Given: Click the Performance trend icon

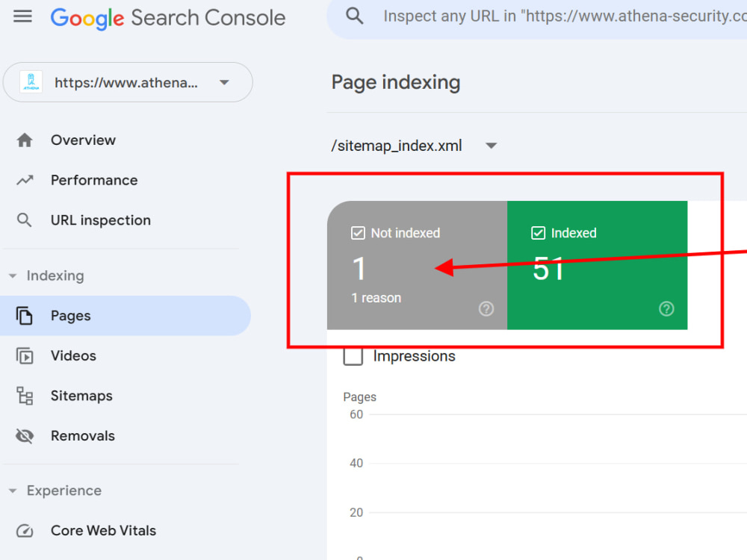Looking at the screenshot, I should pos(25,180).
